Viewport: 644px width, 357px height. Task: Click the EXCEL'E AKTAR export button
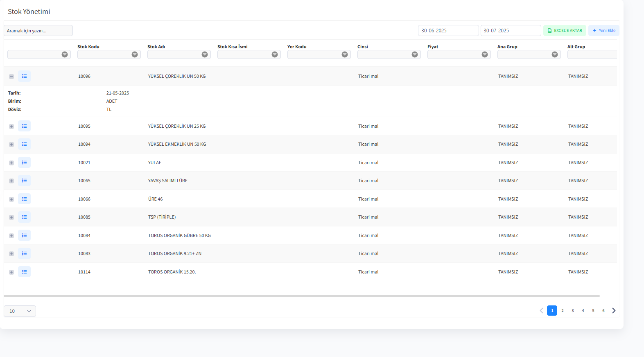(565, 30)
